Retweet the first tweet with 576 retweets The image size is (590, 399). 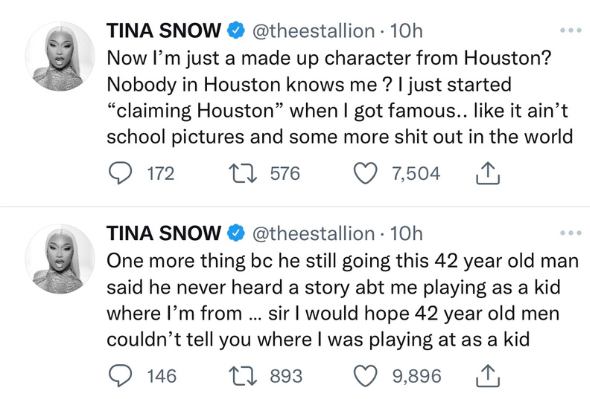pos(243,173)
